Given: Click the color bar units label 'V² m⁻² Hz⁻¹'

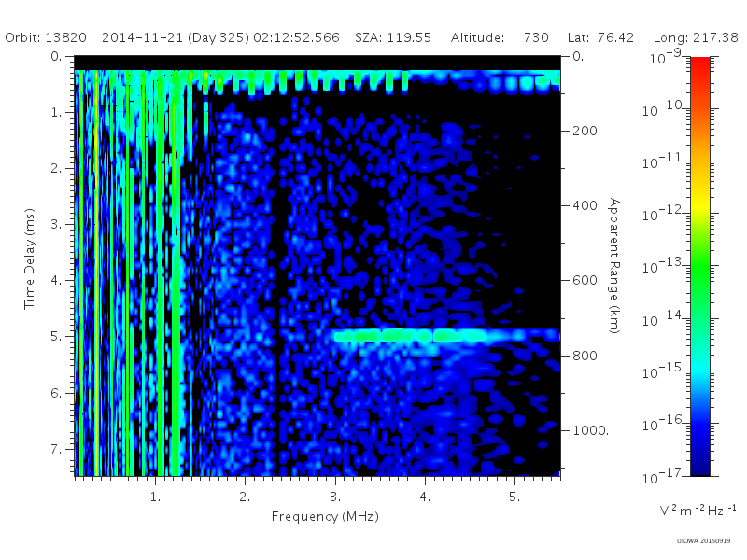Looking at the screenshot, I should click(698, 510).
